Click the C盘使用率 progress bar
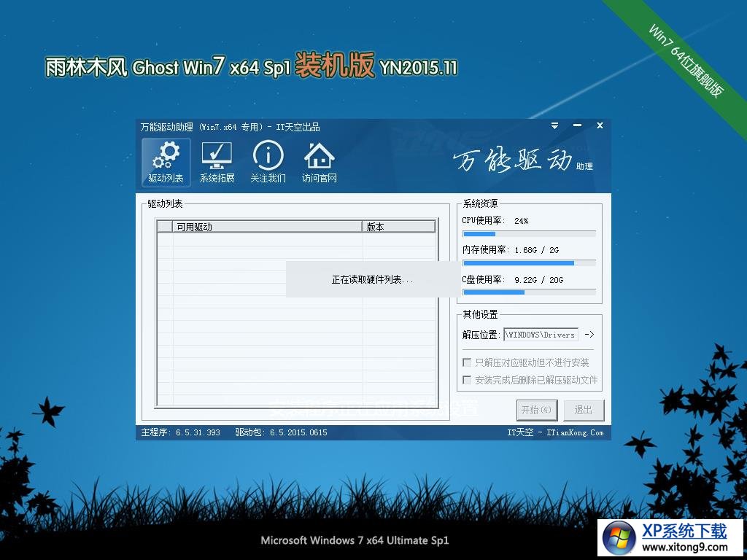 [x=530, y=292]
